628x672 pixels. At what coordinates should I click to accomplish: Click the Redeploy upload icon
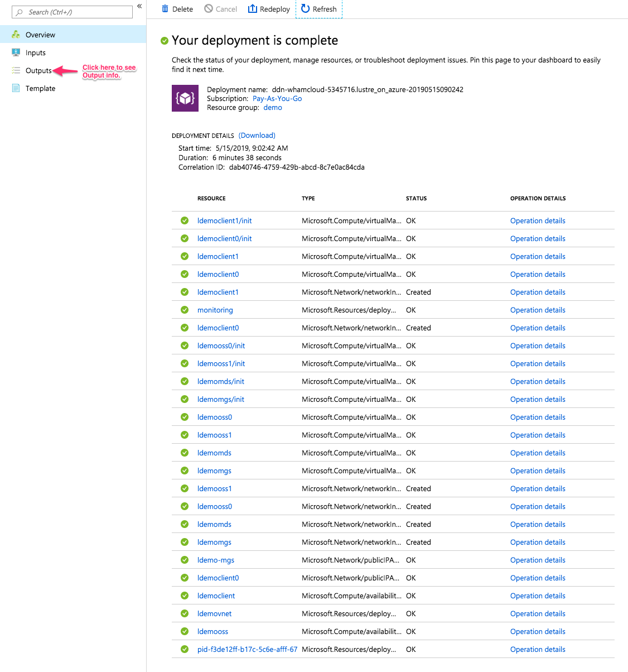coord(253,8)
